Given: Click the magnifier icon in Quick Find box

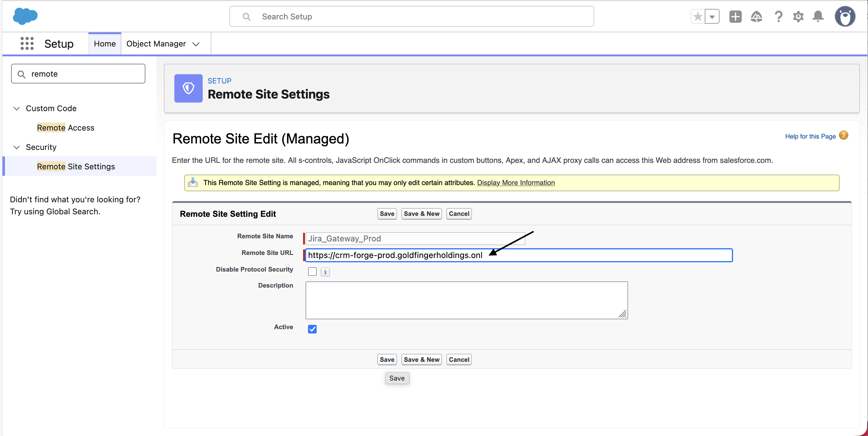Looking at the screenshot, I should (x=22, y=74).
